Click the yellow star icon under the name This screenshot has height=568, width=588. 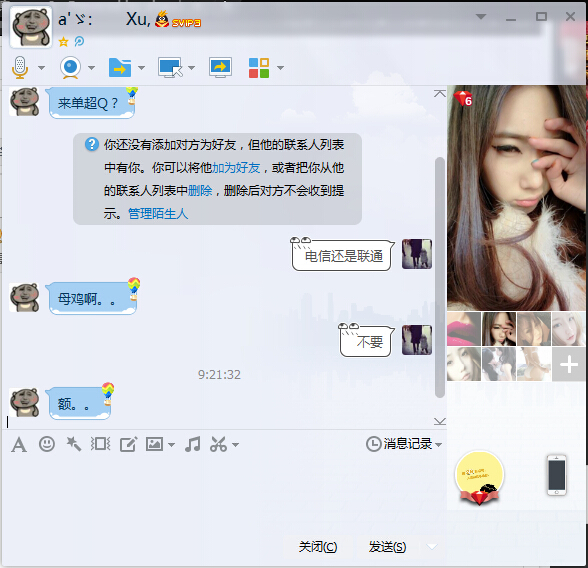pos(63,42)
